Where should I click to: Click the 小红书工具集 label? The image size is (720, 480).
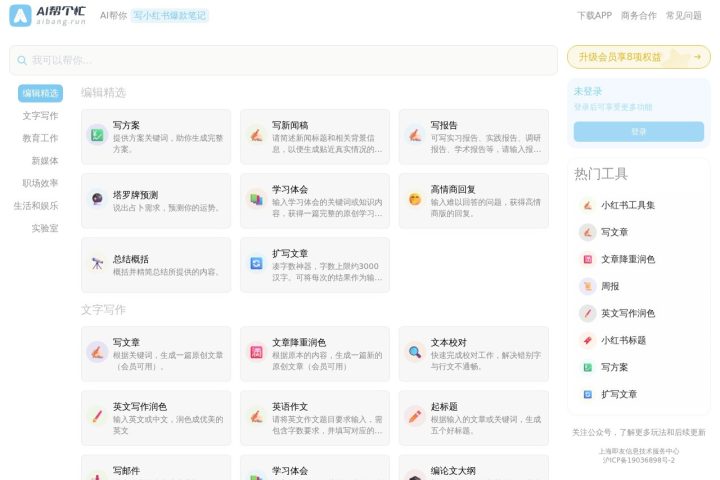pos(628,205)
